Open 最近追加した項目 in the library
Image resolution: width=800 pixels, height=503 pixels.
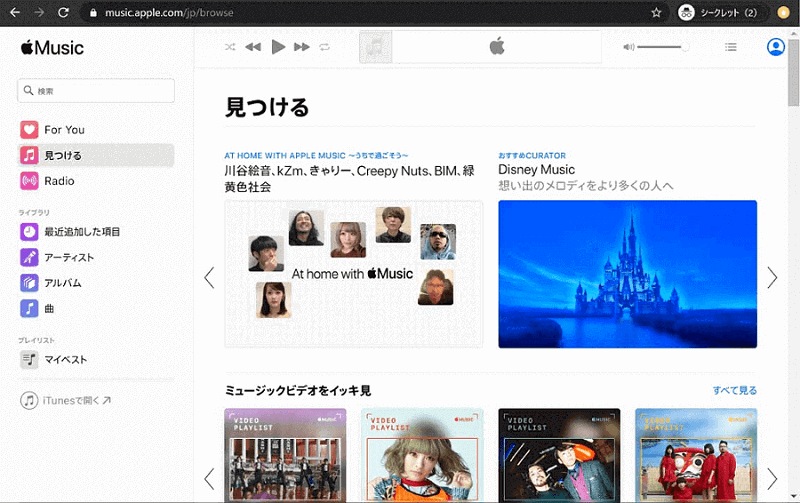[x=97, y=232]
